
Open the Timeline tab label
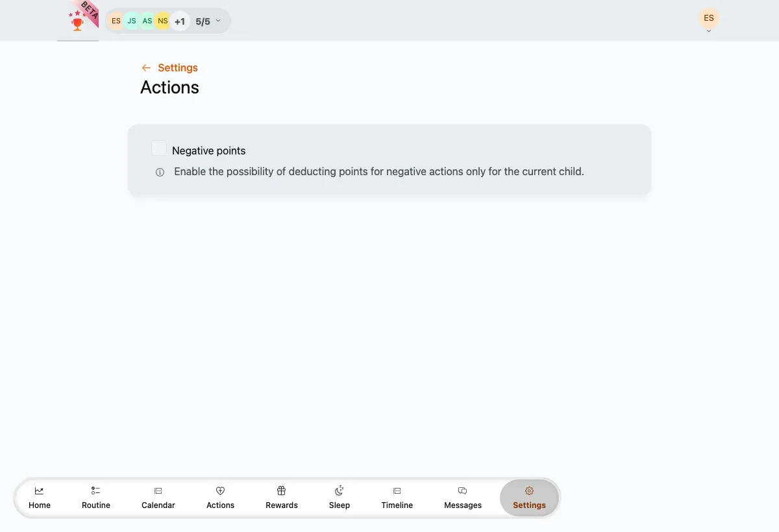pos(397,505)
